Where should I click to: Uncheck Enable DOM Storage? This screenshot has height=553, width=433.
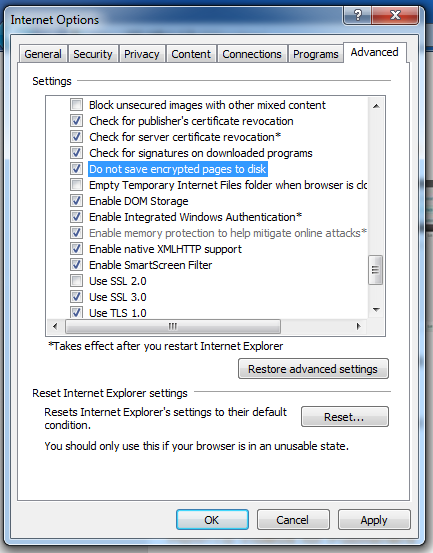77,201
